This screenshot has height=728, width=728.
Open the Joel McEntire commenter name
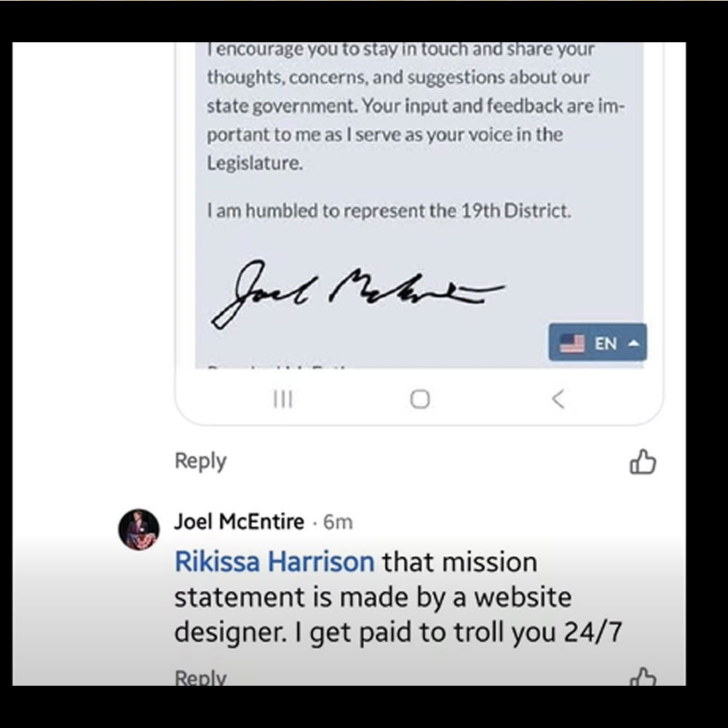pos(239,521)
